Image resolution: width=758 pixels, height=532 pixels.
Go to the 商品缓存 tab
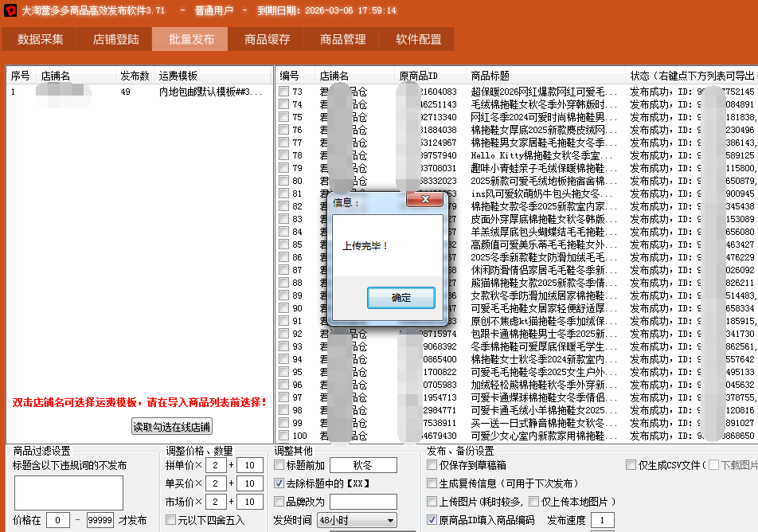(x=267, y=39)
